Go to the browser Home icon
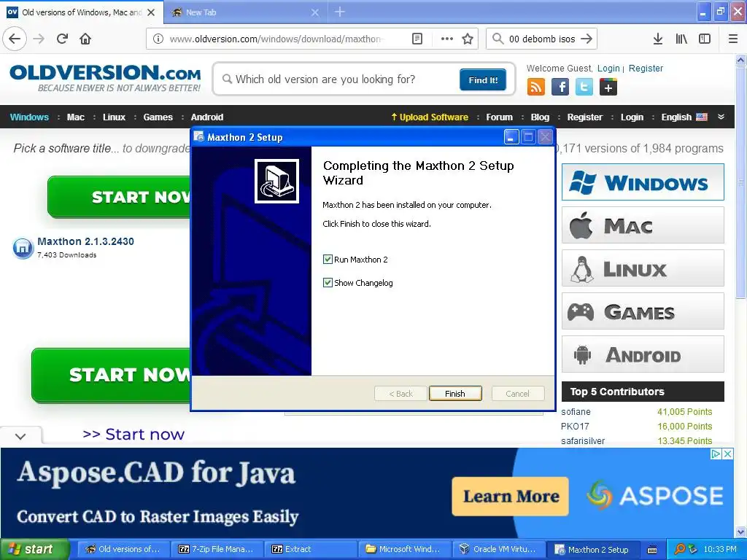 85,39
